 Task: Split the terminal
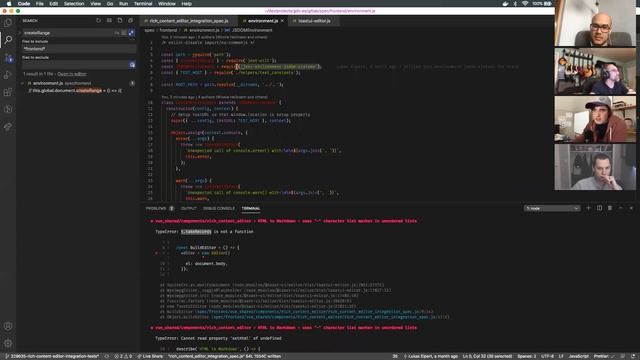pos(599,208)
